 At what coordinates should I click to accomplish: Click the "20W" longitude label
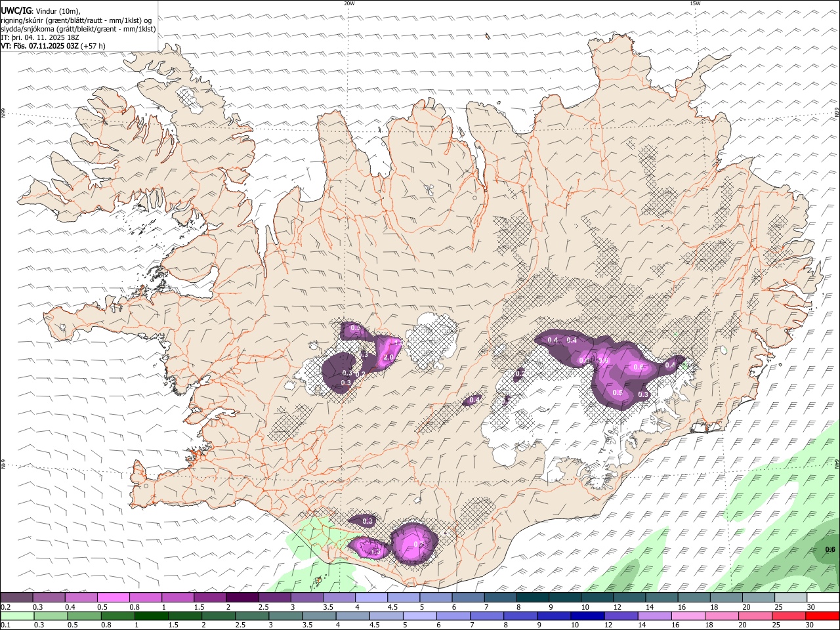click(x=349, y=3)
